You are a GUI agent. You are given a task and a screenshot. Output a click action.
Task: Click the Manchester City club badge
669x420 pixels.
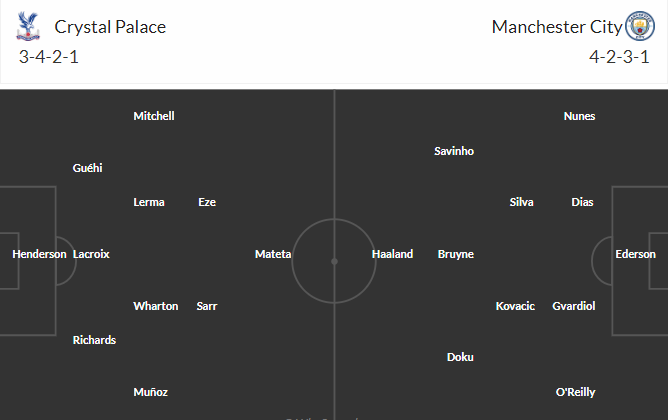640,26
